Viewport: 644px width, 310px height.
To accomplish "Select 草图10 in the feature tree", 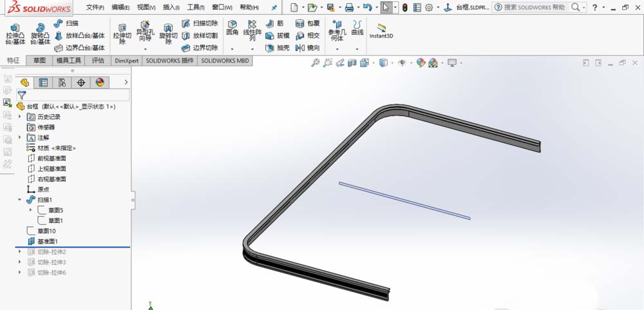I will (x=41, y=231).
